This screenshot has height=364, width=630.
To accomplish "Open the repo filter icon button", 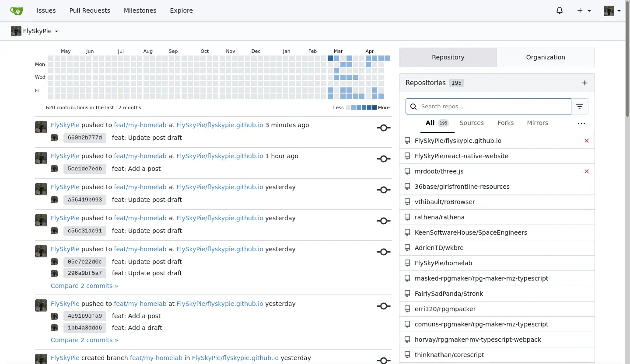I will 580,106.
